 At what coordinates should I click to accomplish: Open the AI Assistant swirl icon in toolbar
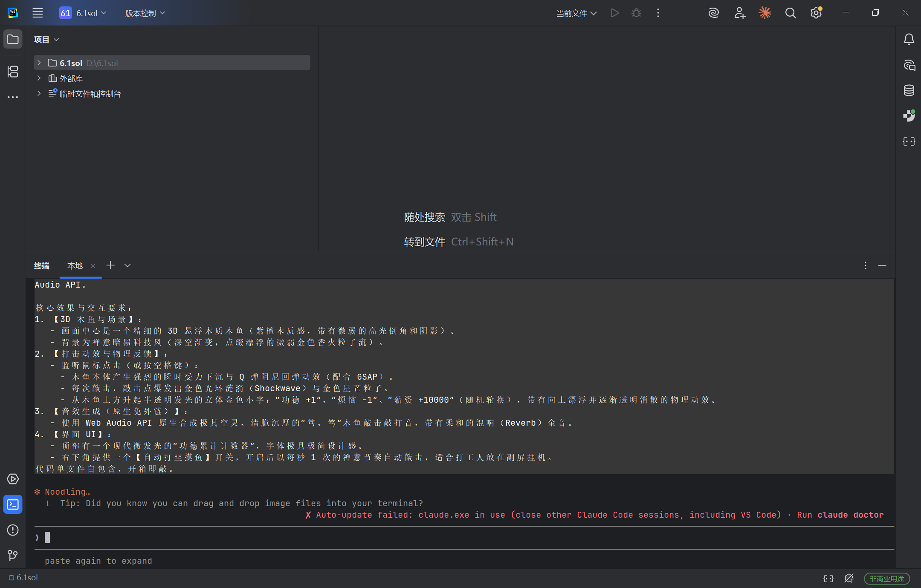click(x=714, y=13)
